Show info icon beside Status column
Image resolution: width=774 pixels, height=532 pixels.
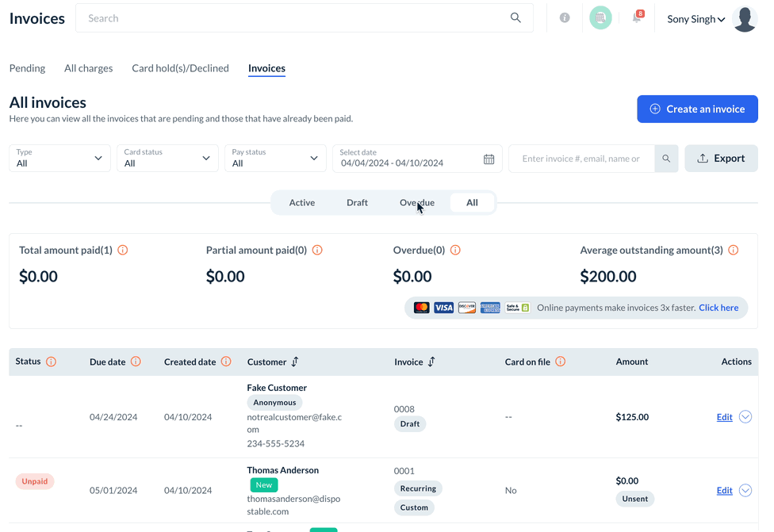pyautogui.click(x=51, y=362)
